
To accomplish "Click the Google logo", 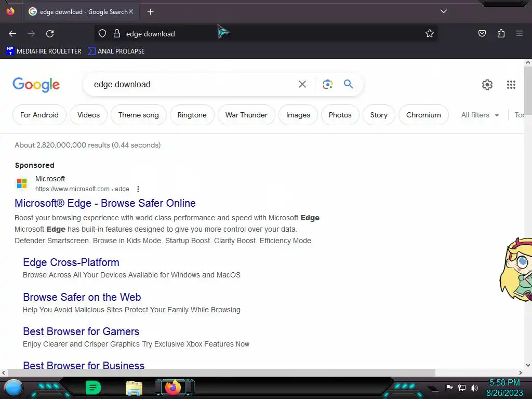I will pos(36,85).
